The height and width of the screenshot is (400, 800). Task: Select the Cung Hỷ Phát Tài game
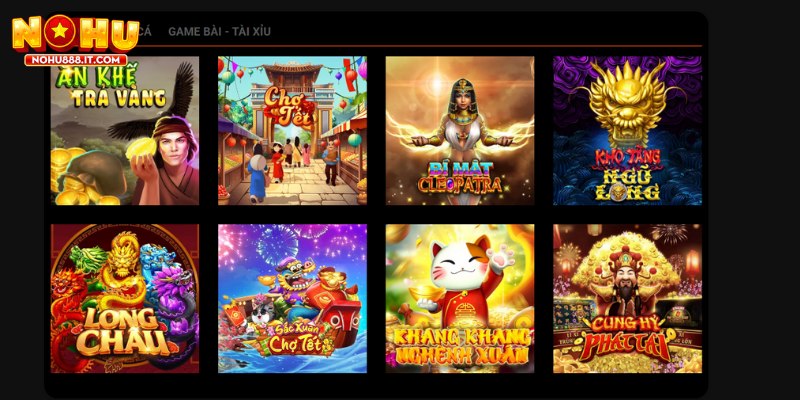(628, 298)
